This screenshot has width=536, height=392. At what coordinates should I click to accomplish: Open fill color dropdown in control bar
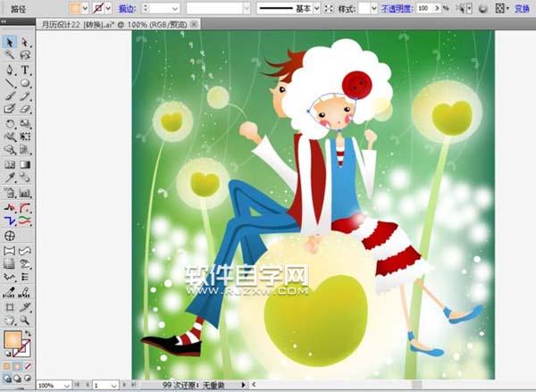click(x=85, y=8)
